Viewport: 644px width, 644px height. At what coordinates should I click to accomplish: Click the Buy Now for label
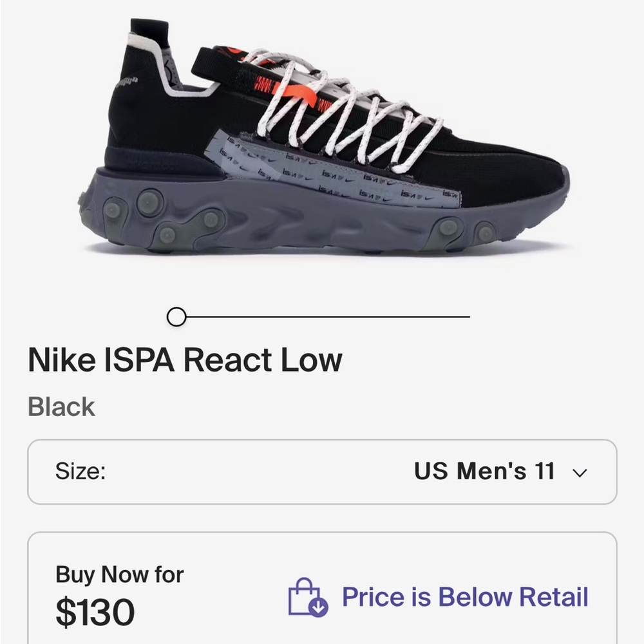click(x=120, y=574)
